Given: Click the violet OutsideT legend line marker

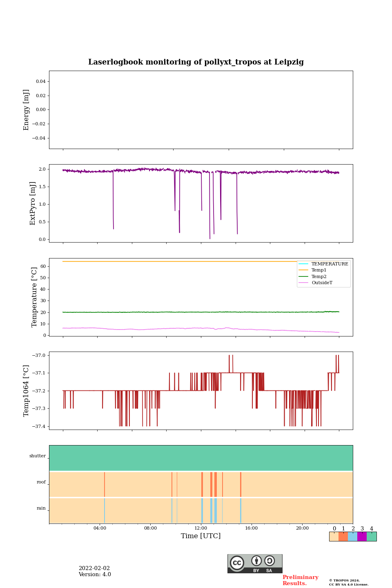Looking at the screenshot, I should (x=304, y=283).
